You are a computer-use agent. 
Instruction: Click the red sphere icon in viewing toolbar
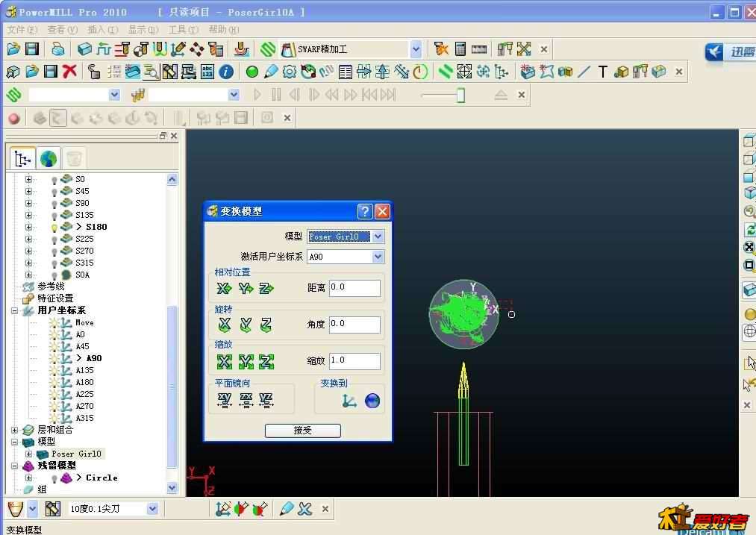point(14,118)
